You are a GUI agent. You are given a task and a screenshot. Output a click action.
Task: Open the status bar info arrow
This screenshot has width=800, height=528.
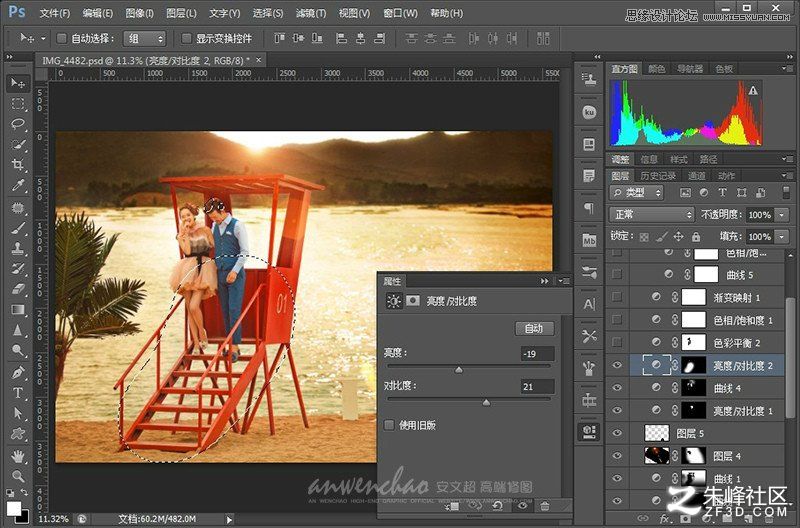[x=229, y=519]
